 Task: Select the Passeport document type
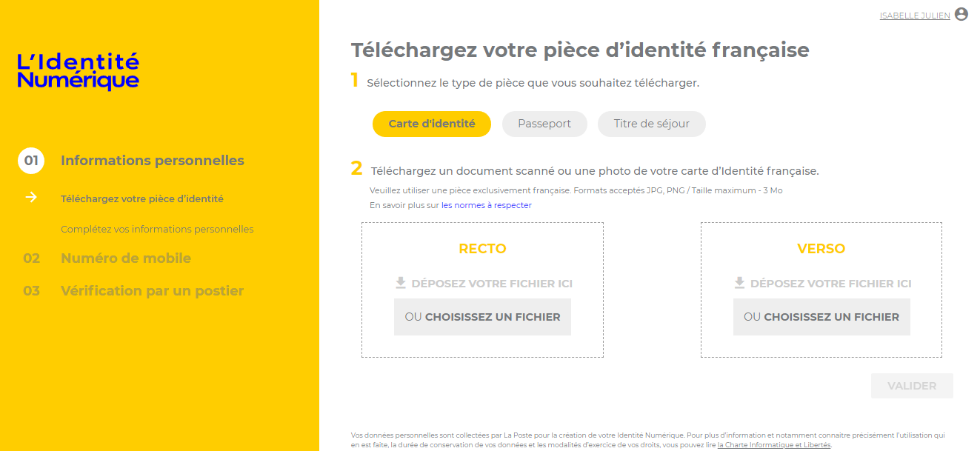pos(544,124)
